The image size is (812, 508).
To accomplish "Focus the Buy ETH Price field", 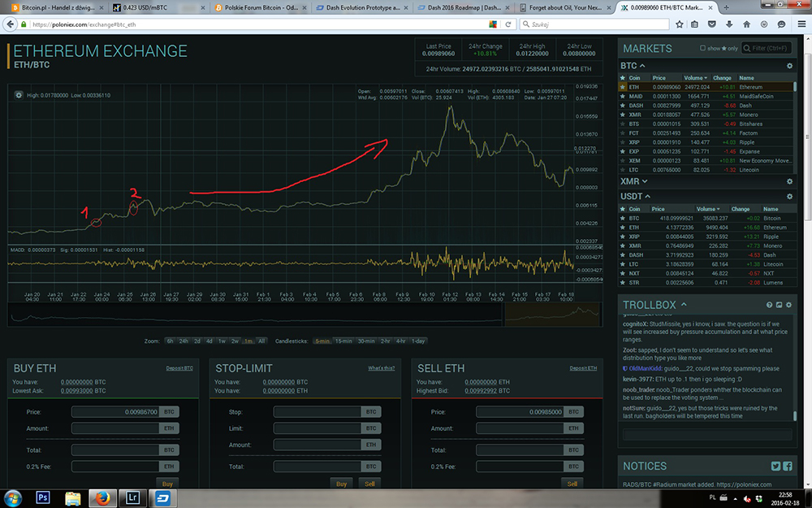I will pyautogui.click(x=115, y=412).
